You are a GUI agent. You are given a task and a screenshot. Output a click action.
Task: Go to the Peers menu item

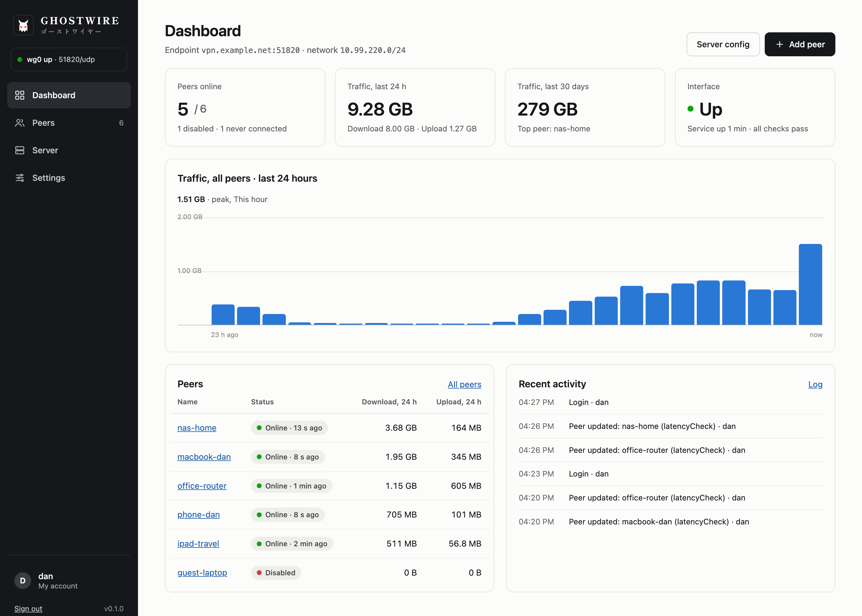69,123
